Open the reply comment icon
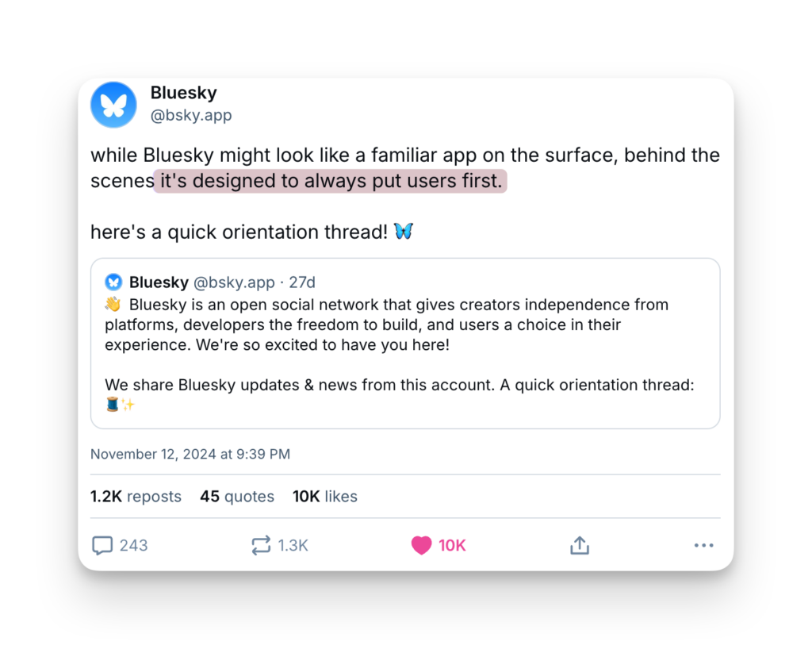 [102, 546]
